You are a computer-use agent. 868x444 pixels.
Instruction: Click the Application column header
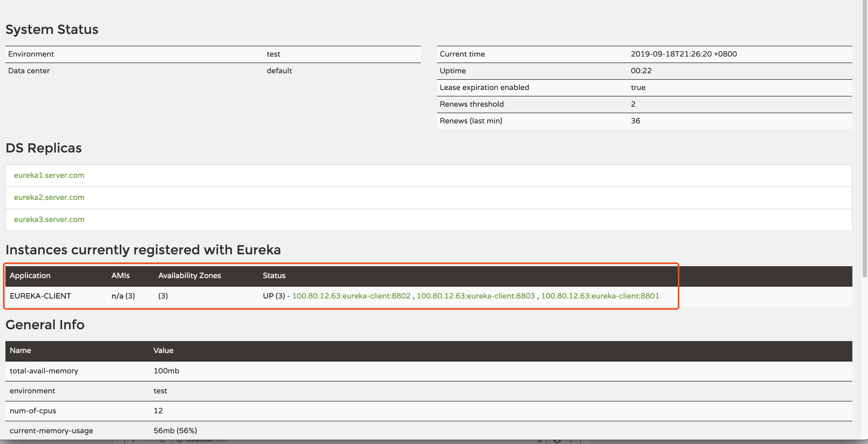tap(30, 276)
